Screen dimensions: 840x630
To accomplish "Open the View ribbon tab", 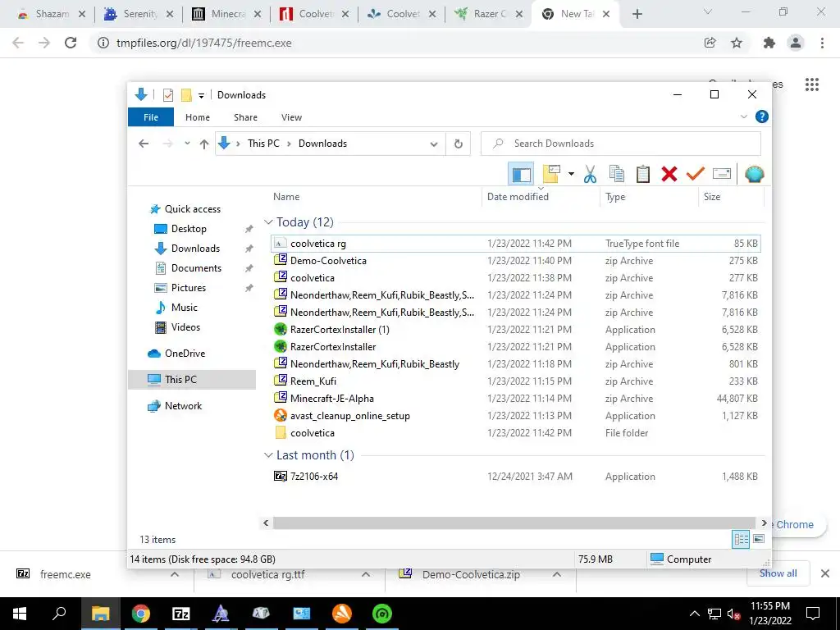I will click(x=291, y=117).
